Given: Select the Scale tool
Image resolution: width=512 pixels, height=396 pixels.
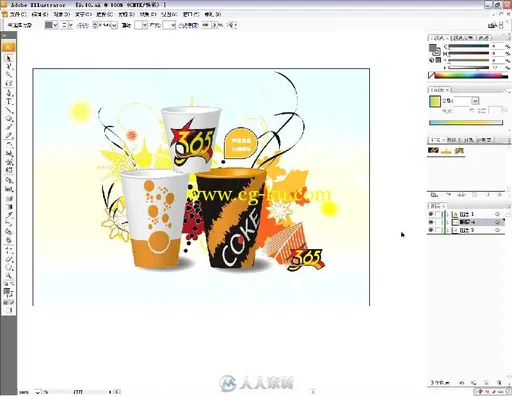Looking at the screenshot, I should click(9, 153).
